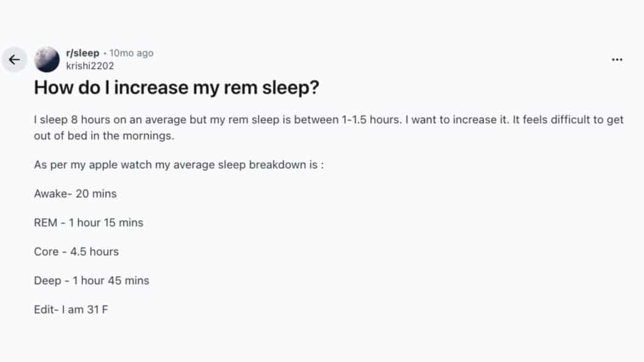Select the 'Awake- 20 mins' stat line
The image size is (644, 362).
75,194
